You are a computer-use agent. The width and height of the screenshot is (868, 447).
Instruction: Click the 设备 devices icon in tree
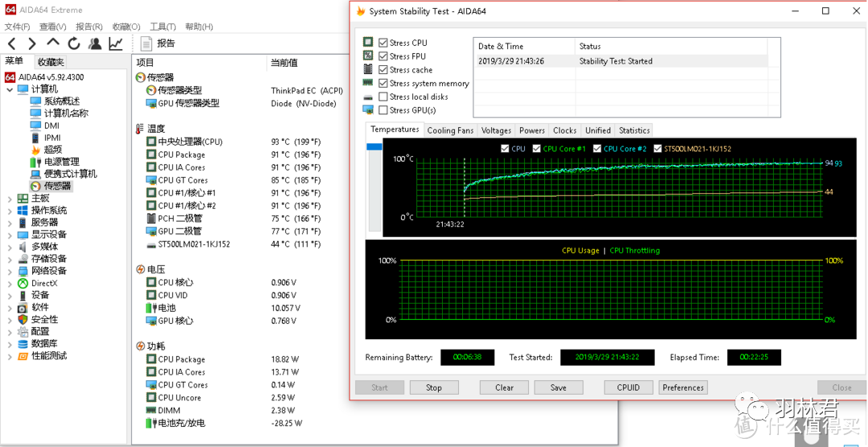(x=23, y=295)
